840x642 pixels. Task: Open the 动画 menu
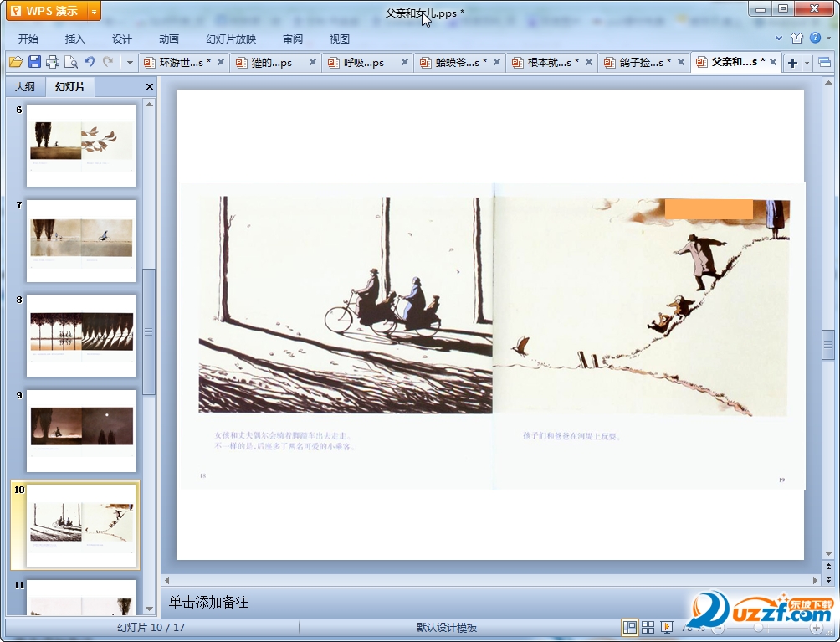(x=169, y=39)
